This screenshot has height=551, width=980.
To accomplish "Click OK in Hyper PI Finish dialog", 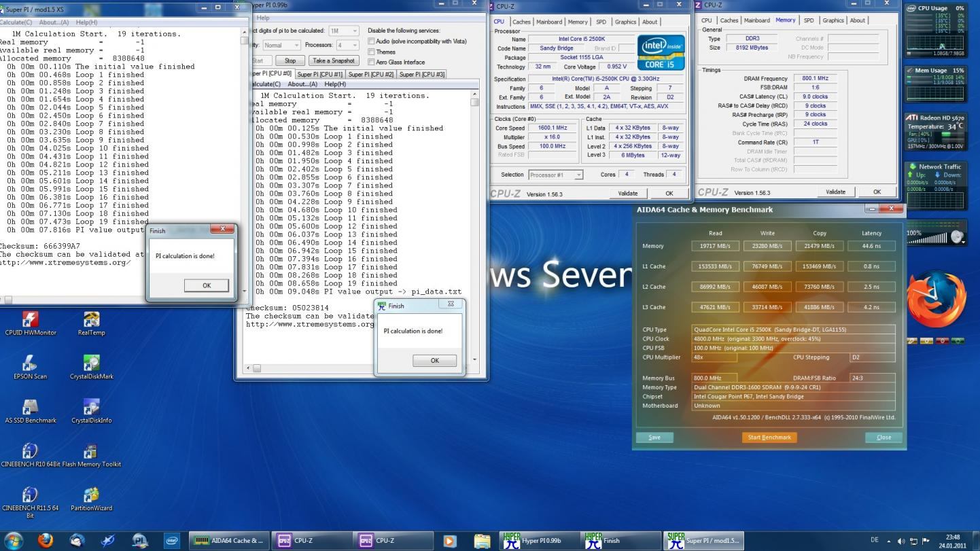I will tap(435, 361).
